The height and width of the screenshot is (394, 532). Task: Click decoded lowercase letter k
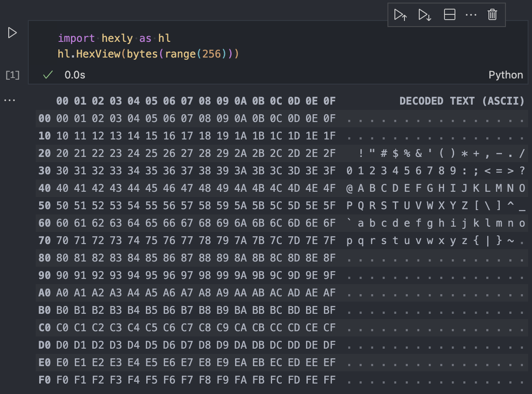(476, 223)
